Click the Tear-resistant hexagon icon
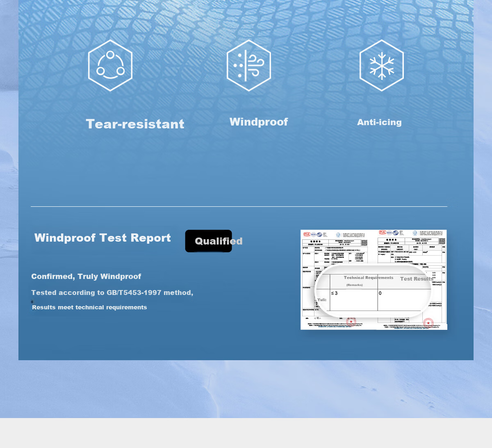This screenshot has width=492, height=448. [x=110, y=66]
